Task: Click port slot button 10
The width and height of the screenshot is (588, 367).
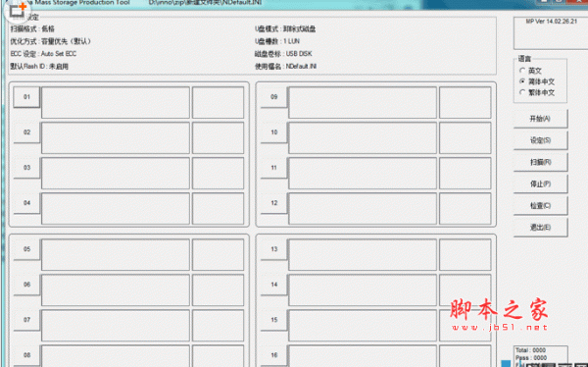Action: pos(274,132)
